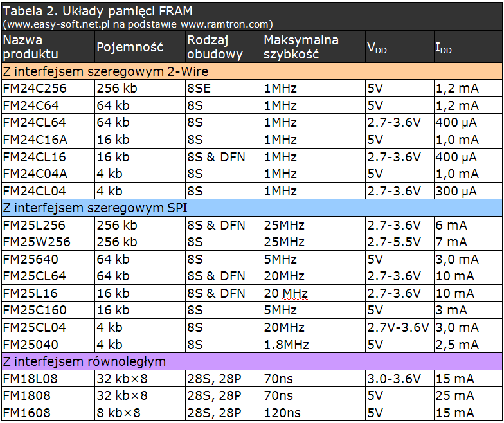The width and height of the screenshot is (504, 423).
Task: Select the FM25040 product name cell
Action: (x=48, y=345)
